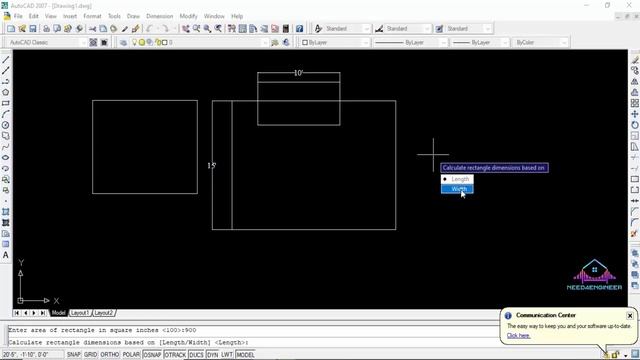640x360 pixels.
Task: Toggle OSNAP in status bar
Action: [x=152, y=355]
